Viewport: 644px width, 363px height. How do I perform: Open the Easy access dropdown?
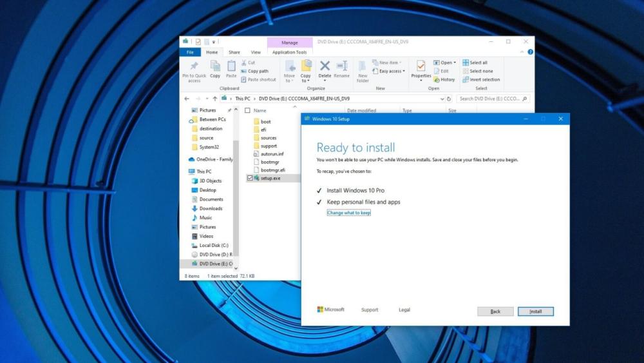point(388,71)
